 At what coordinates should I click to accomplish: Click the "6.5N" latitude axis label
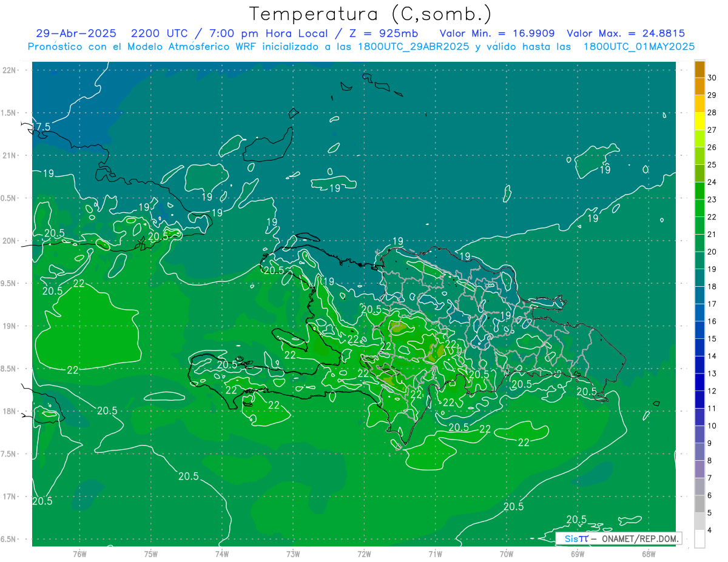(8, 539)
